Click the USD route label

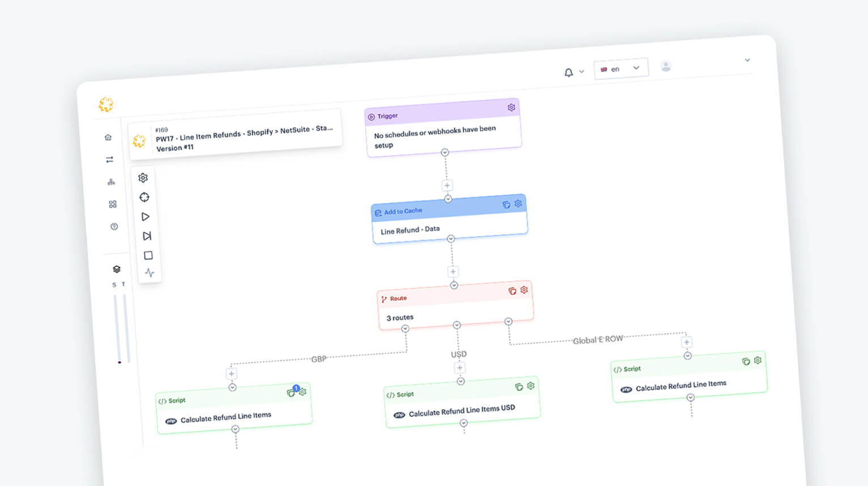pyautogui.click(x=459, y=354)
